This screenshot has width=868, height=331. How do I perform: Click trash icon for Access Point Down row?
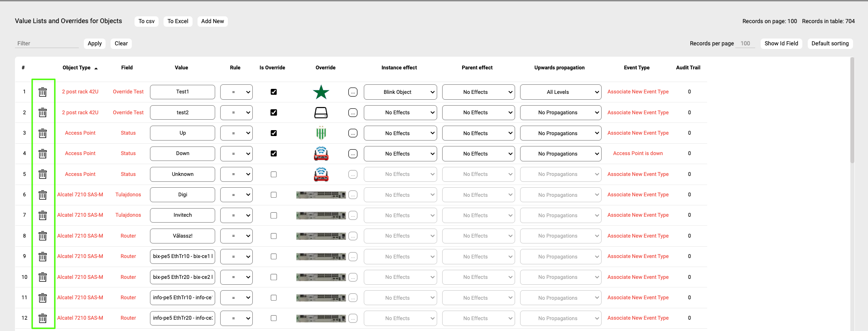(43, 154)
